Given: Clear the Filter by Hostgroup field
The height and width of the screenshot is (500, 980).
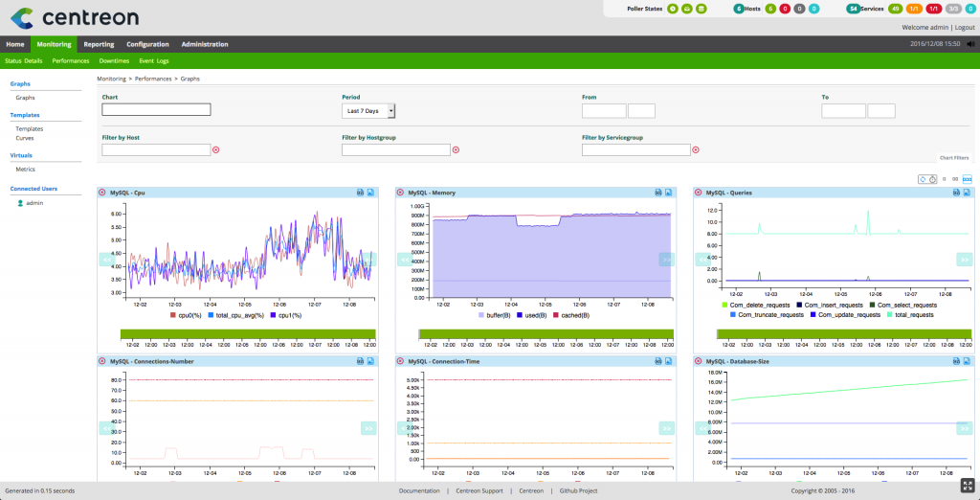Looking at the screenshot, I should [x=456, y=149].
